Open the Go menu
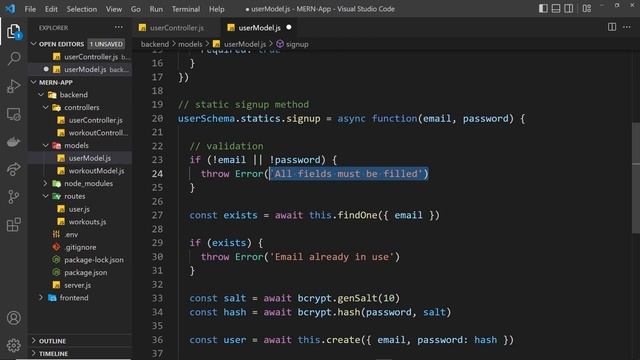Viewport: 640px width, 360px height. [x=136, y=9]
